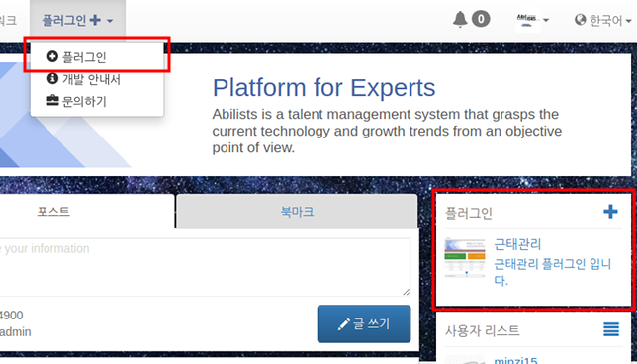Open the 플러그인 dropdown in navbar
This screenshot has height=364, width=637.
(x=77, y=20)
